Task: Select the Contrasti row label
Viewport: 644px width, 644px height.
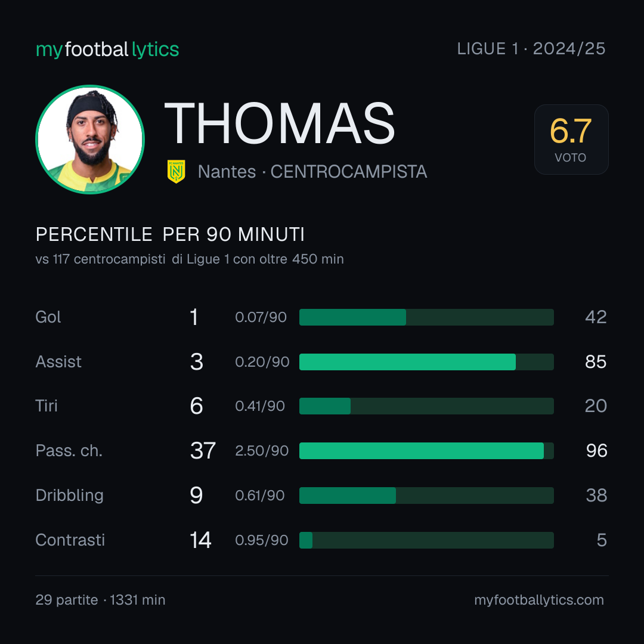Action: pyautogui.click(x=70, y=540)
